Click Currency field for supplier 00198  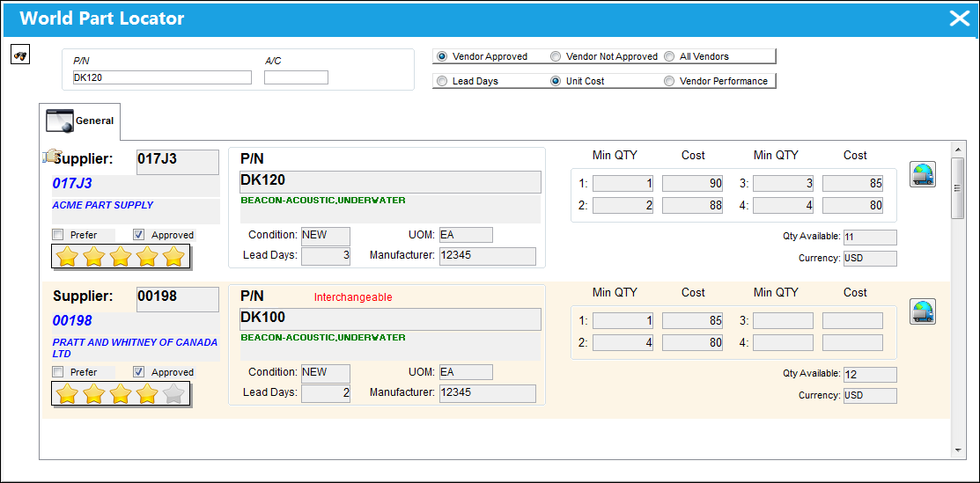(x=870, y=396)
